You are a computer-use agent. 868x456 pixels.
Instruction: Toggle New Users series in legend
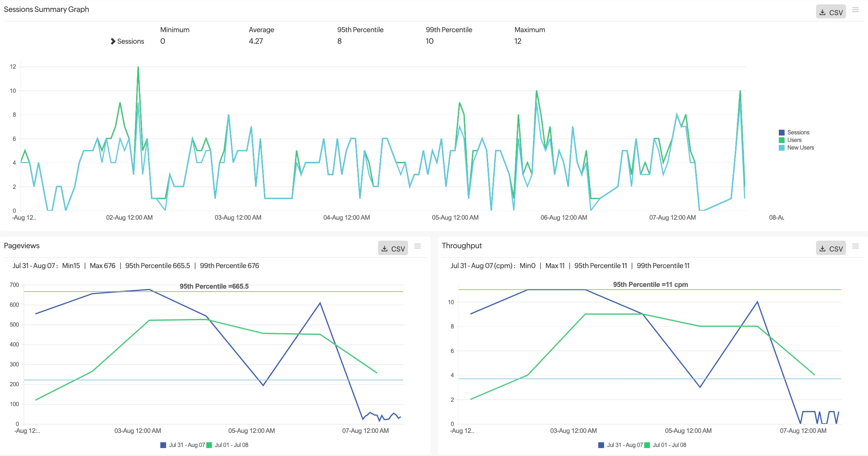click(x=800, y=147)
